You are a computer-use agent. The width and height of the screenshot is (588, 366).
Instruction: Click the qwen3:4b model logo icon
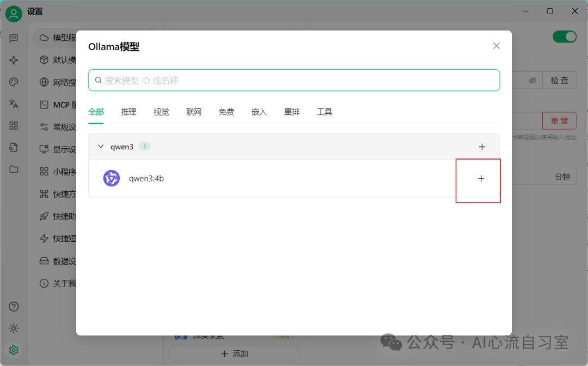[x=112, y=178]
